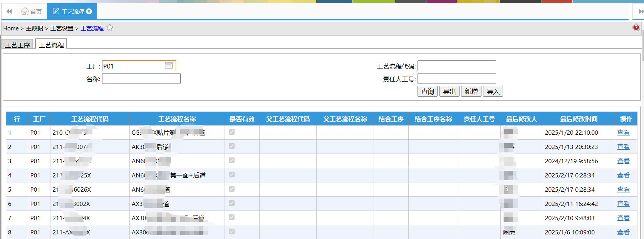Toggle the 是否有效 checkbox in row 5

click(x=231, y=189)
